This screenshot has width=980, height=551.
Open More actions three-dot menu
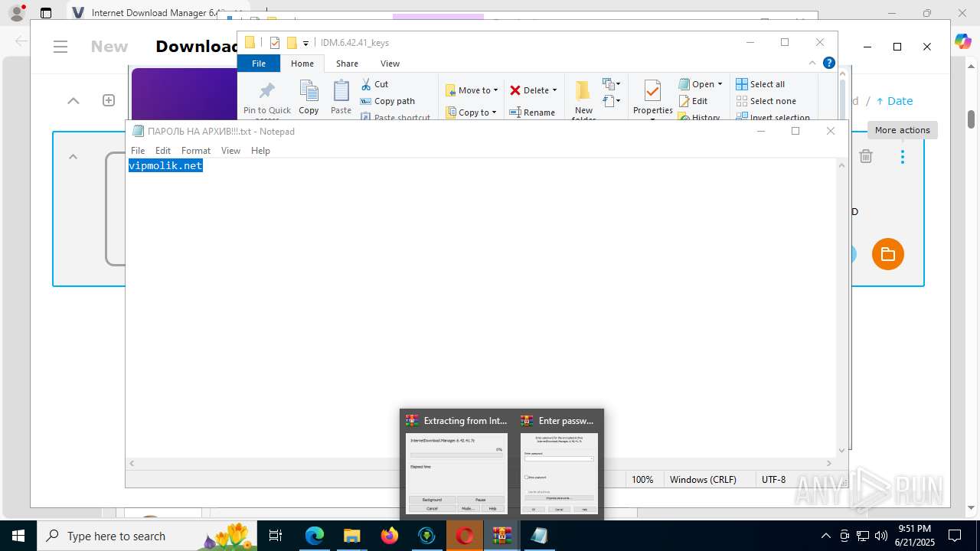(x=903, y=156)
